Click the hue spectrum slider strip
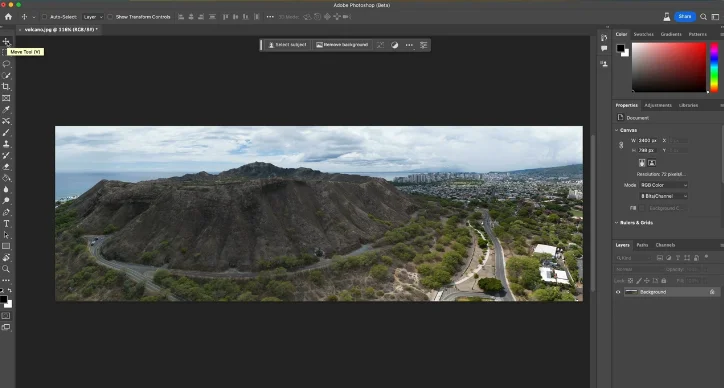This screenshot has width=724, height=388. 714,67
